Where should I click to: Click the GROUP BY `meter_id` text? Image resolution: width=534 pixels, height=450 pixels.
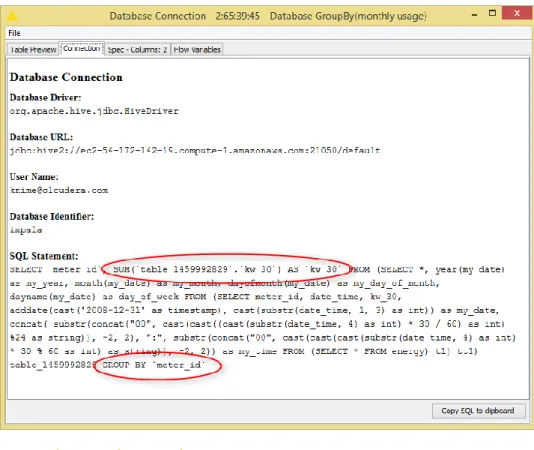click(154, 365)
